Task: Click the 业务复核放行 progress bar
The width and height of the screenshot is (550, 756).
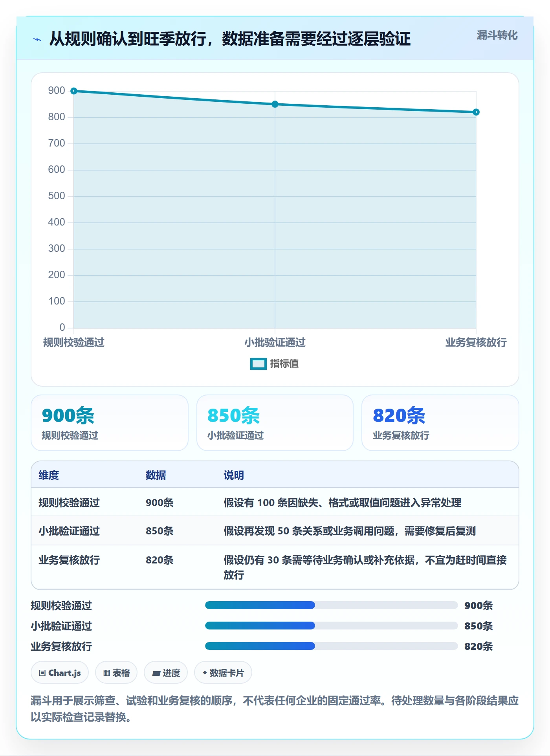Action: click(x=331, y=646)
